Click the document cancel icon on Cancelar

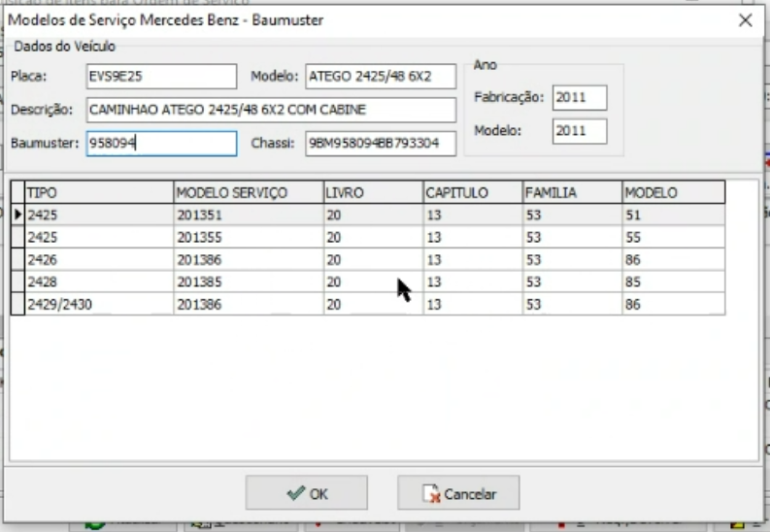[431, 494]
